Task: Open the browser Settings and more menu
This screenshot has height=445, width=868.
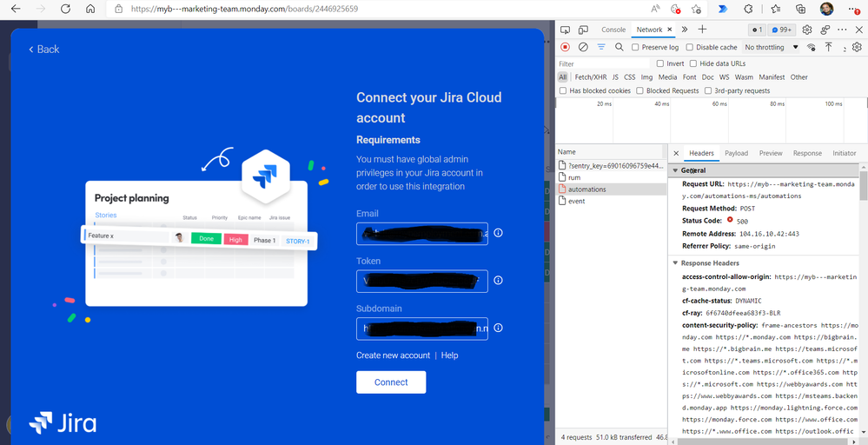Action: click(855, 9)
